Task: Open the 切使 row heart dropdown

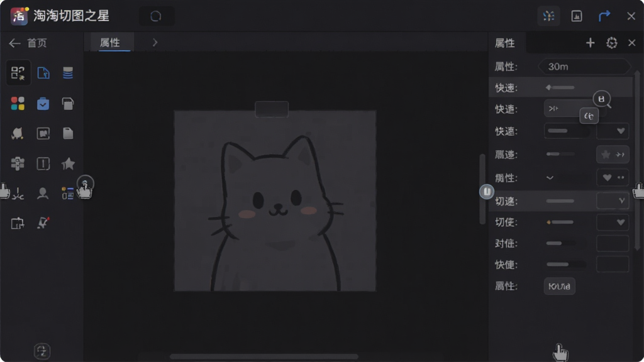Action: point(613,222)
